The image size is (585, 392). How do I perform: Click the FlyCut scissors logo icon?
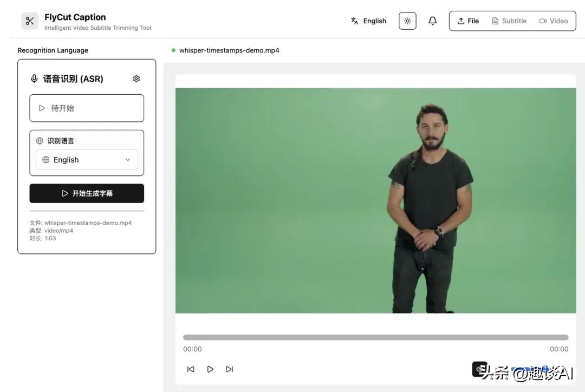tap(30, 21)
